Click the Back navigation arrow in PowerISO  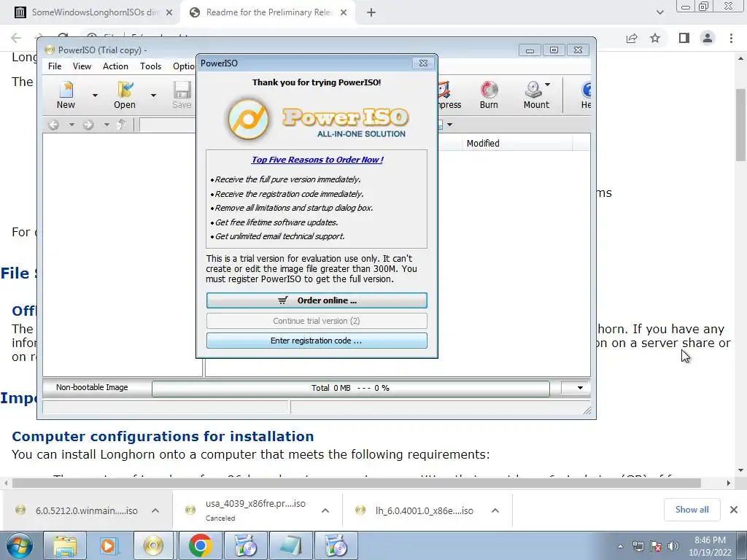pyautogui.click(x=54, y=125)
